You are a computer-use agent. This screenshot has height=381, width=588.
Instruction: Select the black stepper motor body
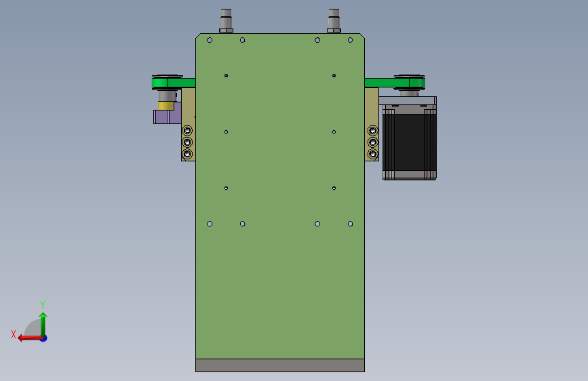pos(409,142)
